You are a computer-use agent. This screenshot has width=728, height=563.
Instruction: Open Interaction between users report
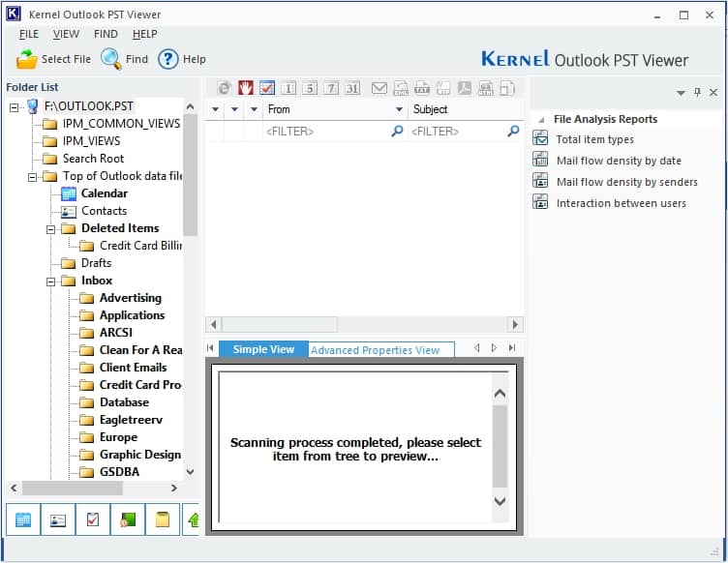click(610, 203)
